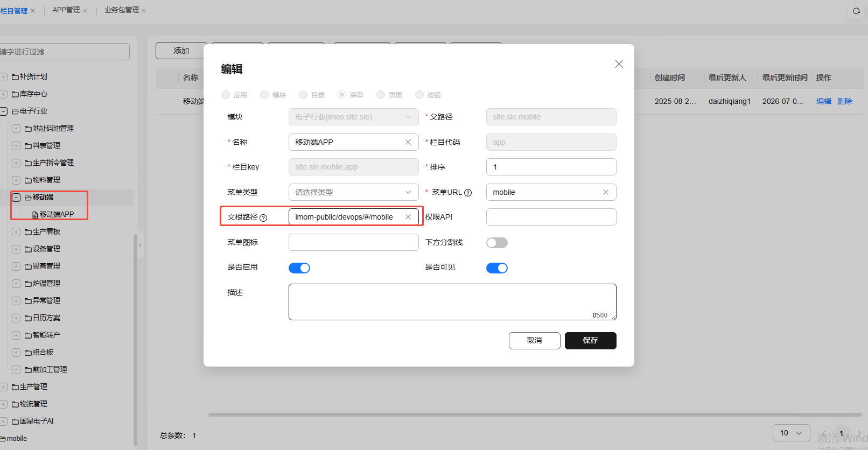The width and height of the screenshot is (868, 450).
Task: Select the 模块 radio option
Action: tap(264, 95)
